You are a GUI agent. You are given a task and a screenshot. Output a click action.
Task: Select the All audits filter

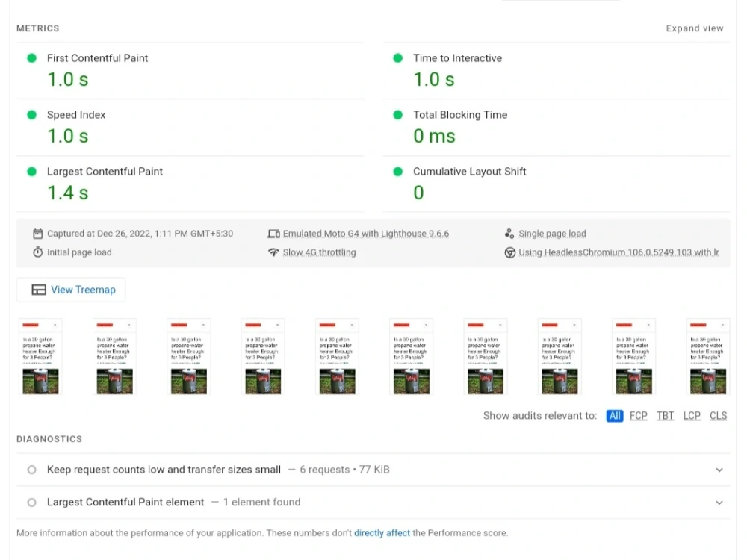click(615, 416)
